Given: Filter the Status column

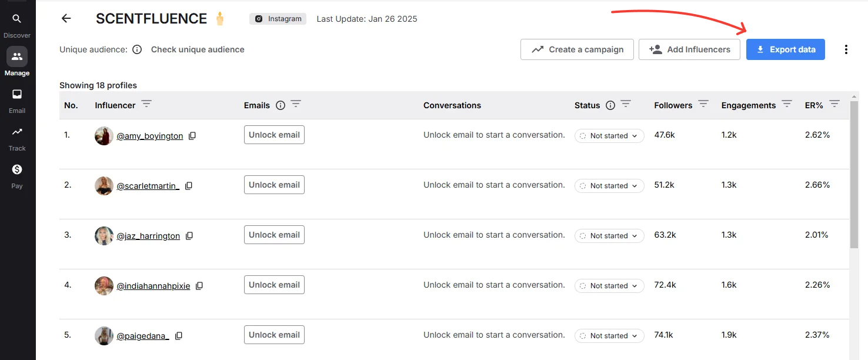Looking at the screenshot, I should pos(626,104).
